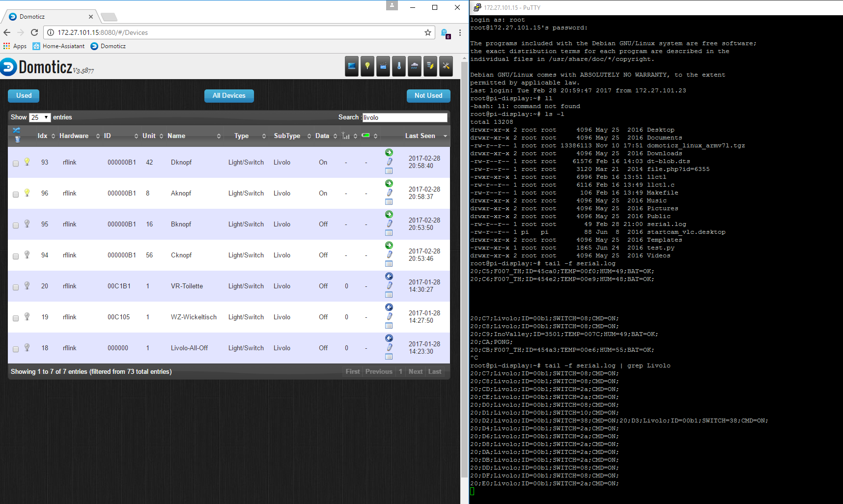The width and height of the screenshot is (843, 504).
Task: Click the rename pencil icon for WZ-Wickeltisch
Action: pyautogui.click(x=389, y=316)
